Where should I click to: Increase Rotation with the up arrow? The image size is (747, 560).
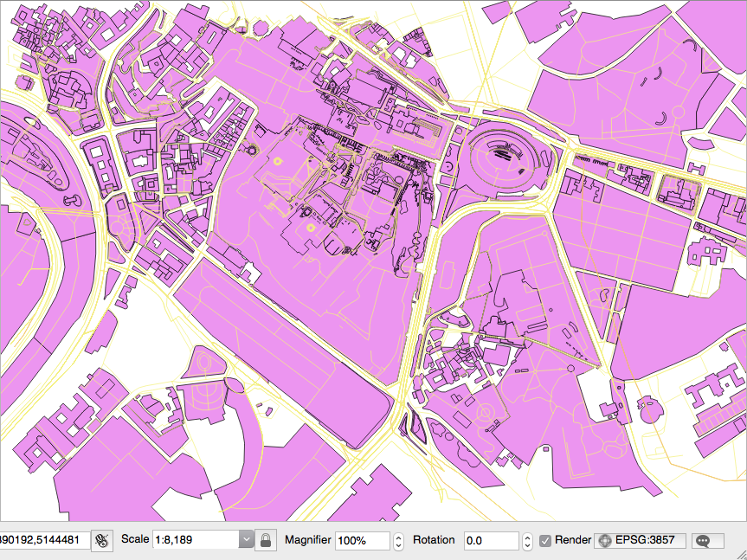[x=527, y=536]
